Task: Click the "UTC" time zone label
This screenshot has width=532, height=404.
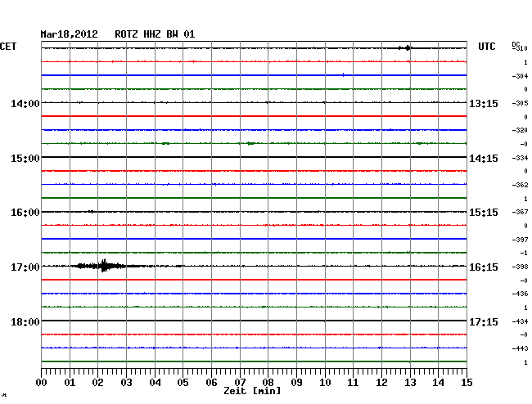Action: tap(486, 47)
